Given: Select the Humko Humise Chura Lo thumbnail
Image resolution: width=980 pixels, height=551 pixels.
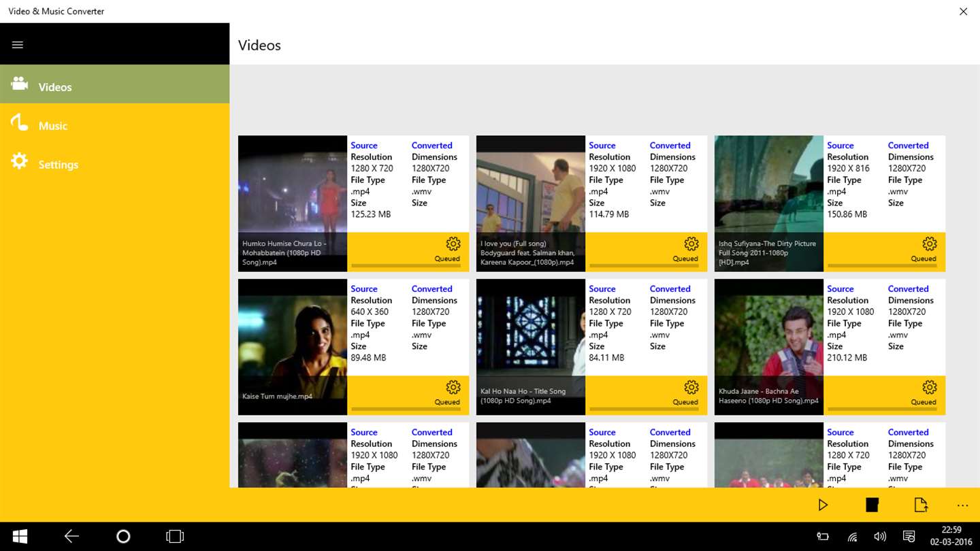Looking at the screenshot, I should click(x=293, y=203).
